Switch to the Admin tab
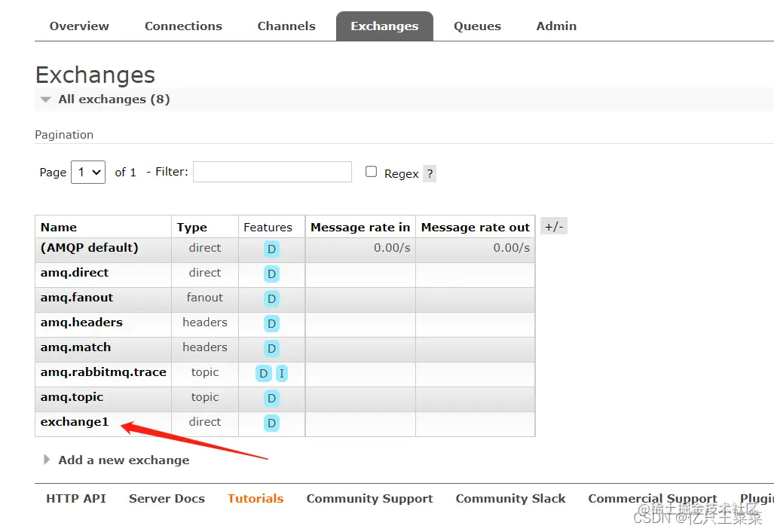Viewport: 774px width, 532px height. click(x=556, y=26)
